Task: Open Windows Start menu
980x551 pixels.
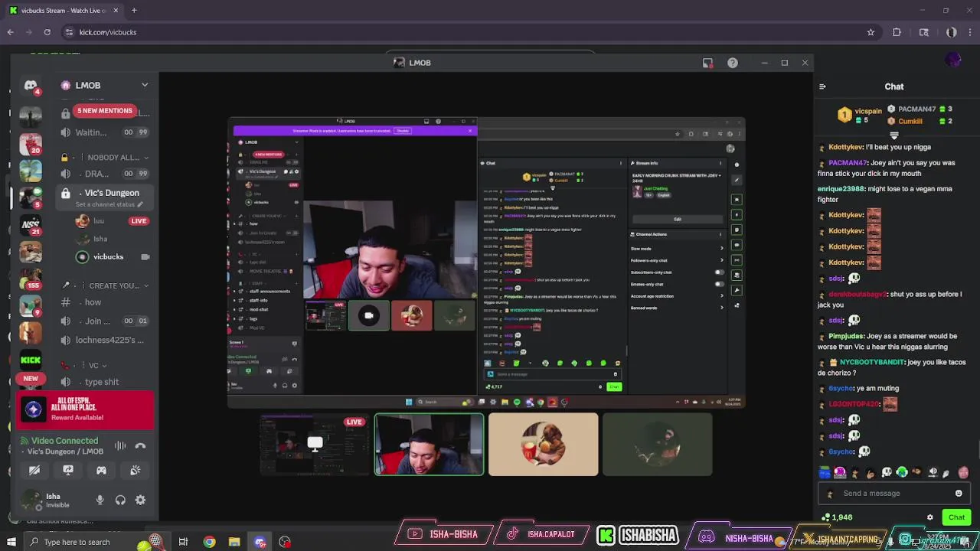Action: 11,542
